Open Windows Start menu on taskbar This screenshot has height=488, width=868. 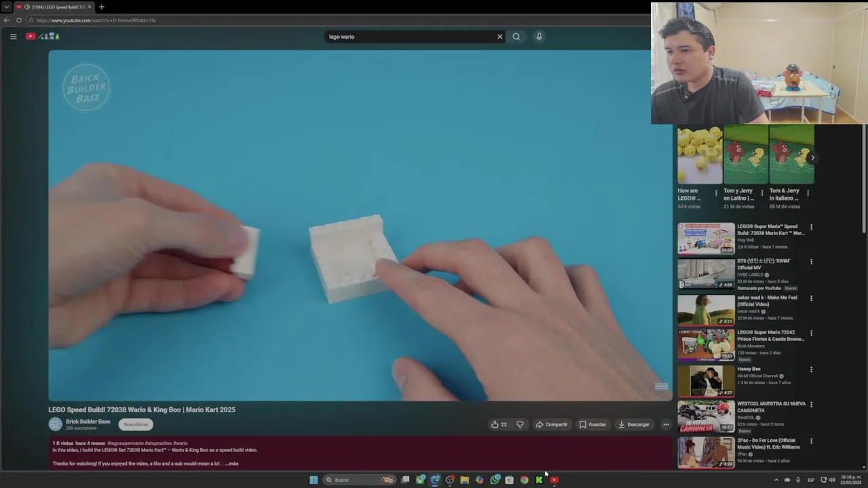point(313,480)
